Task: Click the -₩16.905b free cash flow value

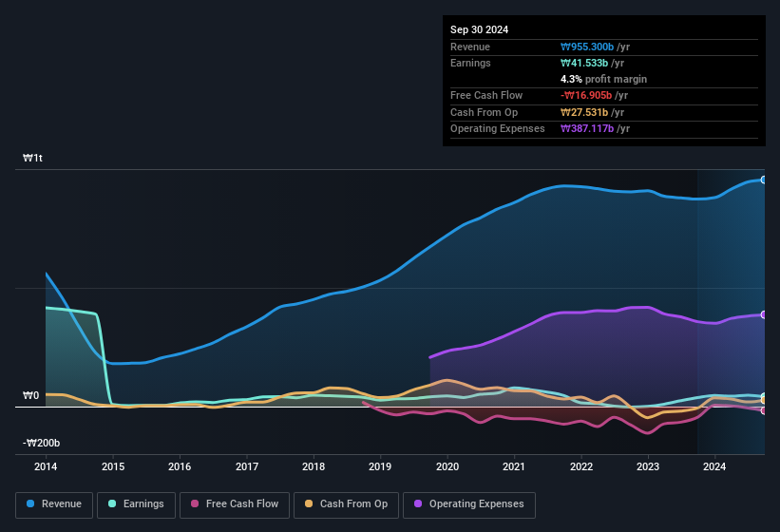Action: point(586,95)
